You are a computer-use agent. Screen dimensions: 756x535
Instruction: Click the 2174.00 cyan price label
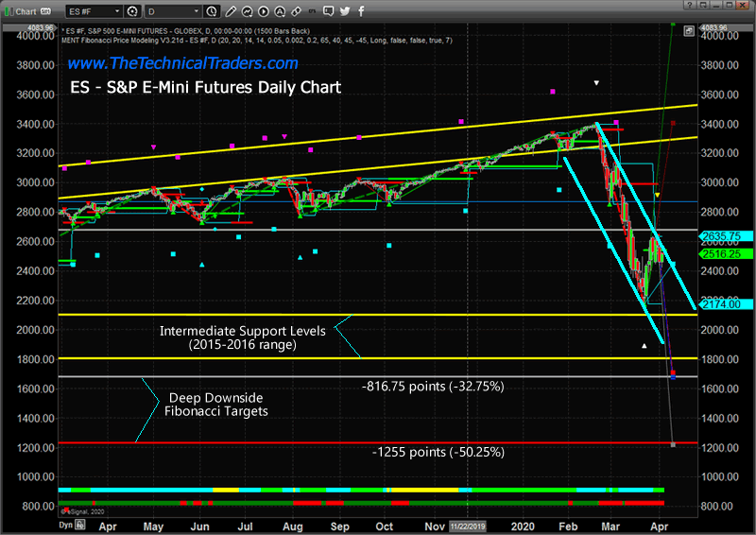pos(726,304)
